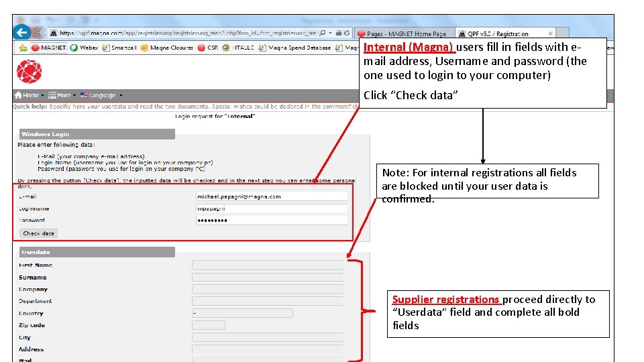The width and height of the screenshot is (644, 362).
Task: Click the Userdata section header
Action: pos(97,252)
